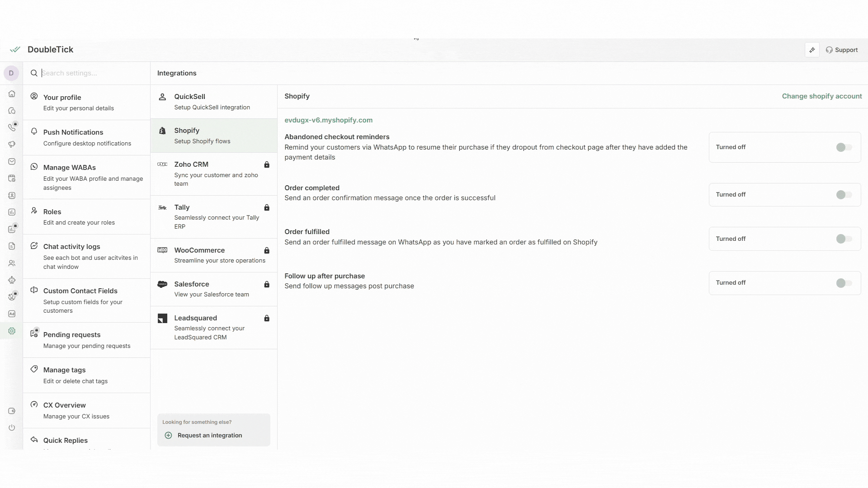Open the home icon in sidebar
Screen dimensions: 868x488
point(12,94)
